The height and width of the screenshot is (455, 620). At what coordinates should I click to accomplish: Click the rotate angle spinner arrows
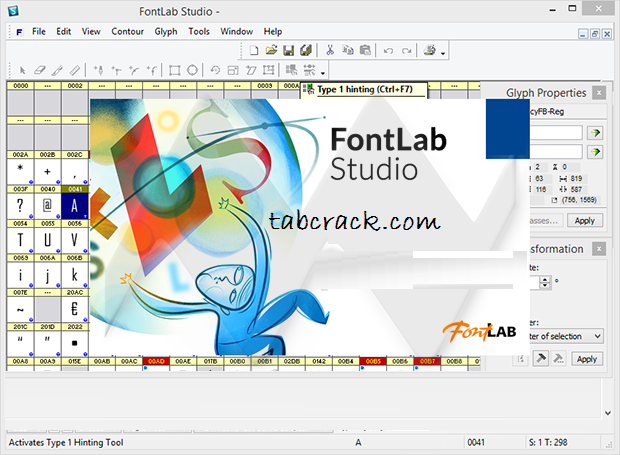(545, 282)
